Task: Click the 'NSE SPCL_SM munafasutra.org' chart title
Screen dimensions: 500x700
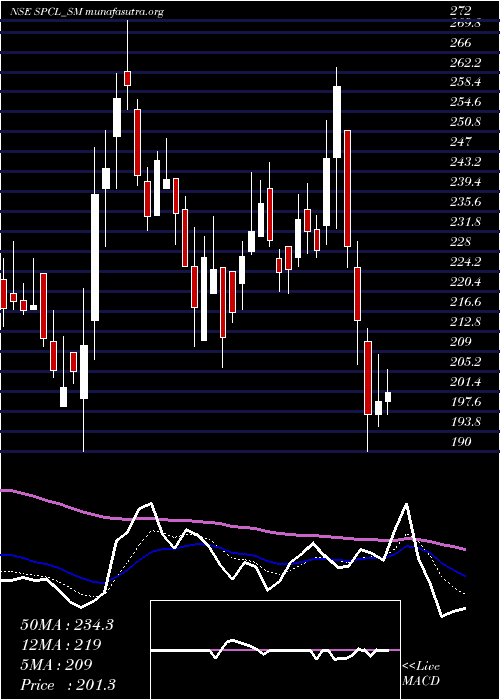Action: click(87, 12)
